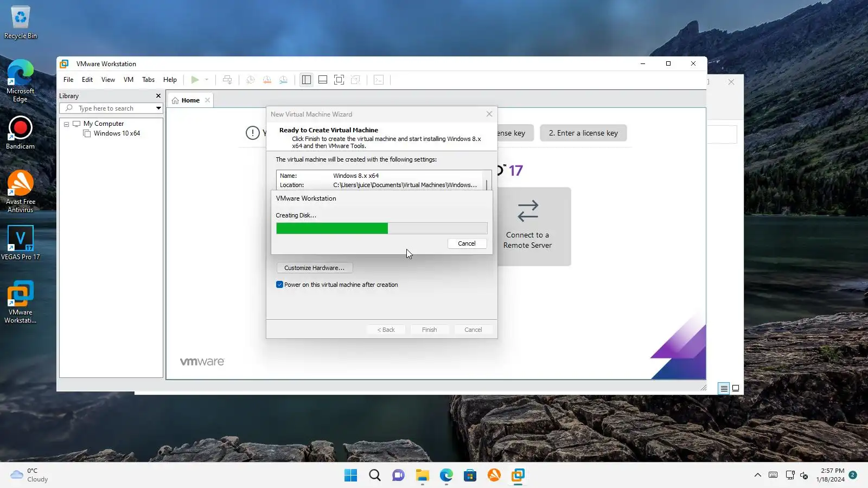Open the Library search dropdown arrow

pos(158,108)
